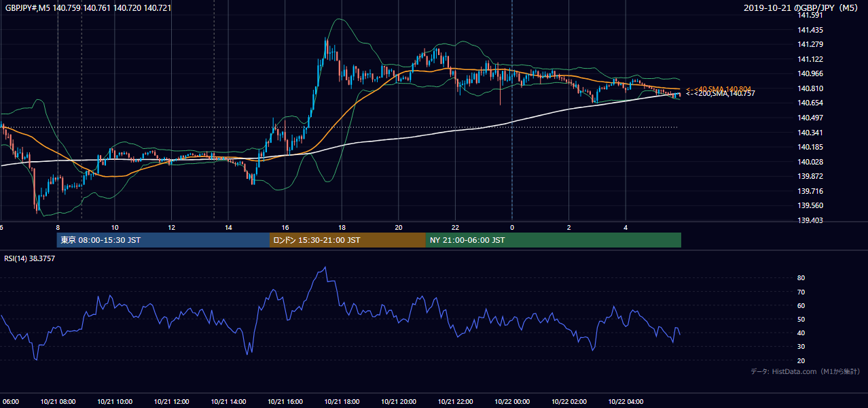Click RSI scale value 70
868x408 pixels.
click(801, 292)
